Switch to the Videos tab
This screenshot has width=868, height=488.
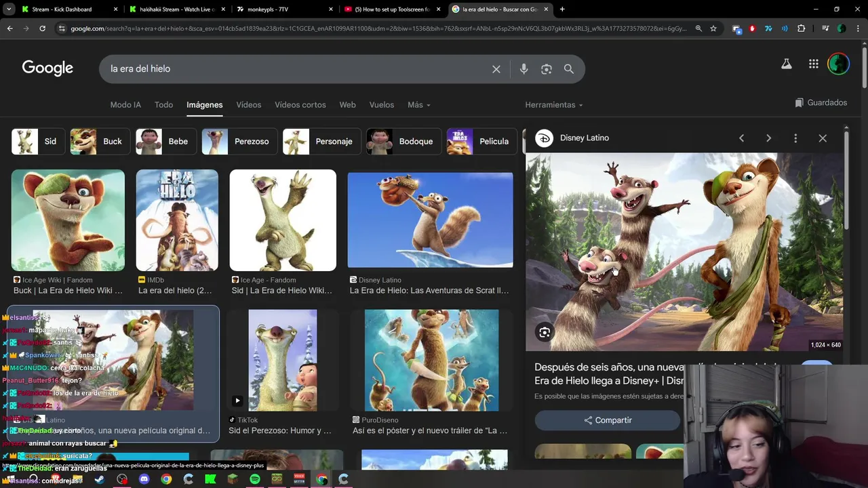coord(249,105)
